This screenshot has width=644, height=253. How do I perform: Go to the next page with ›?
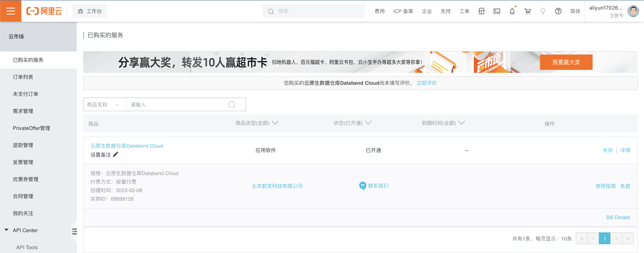[x=616, y=238]
